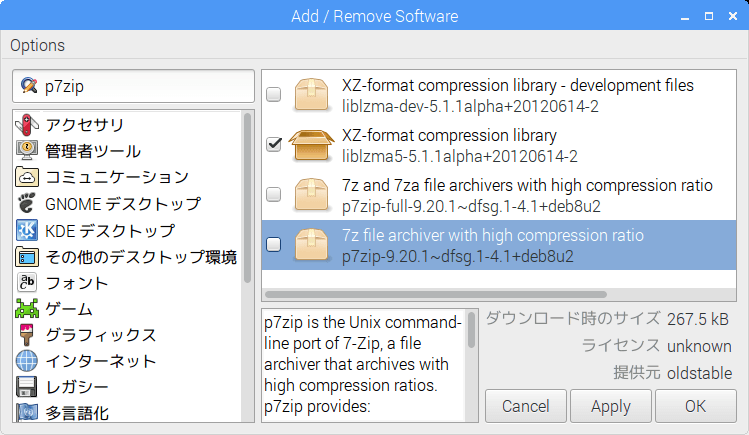Tick the liblzma-dev package checkbox
Image resolution: width=749 pixels, height=435 pixels.
tap(274, 95)
